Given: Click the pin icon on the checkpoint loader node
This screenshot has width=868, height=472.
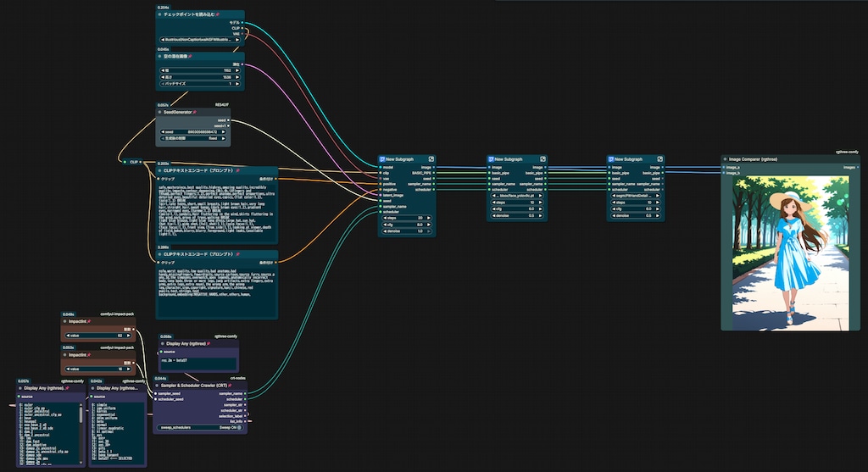Looking at the screenshot, I should tap(217, 14).
